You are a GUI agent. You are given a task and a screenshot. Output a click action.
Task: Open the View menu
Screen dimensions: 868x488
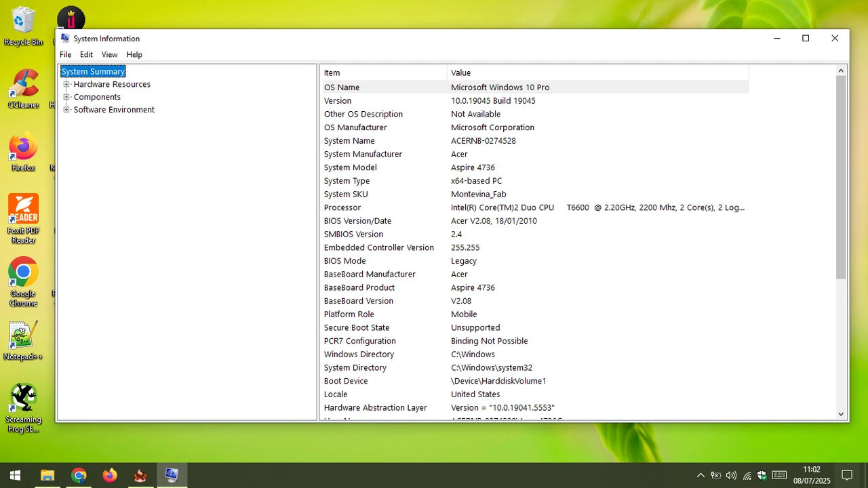point(109,54)
